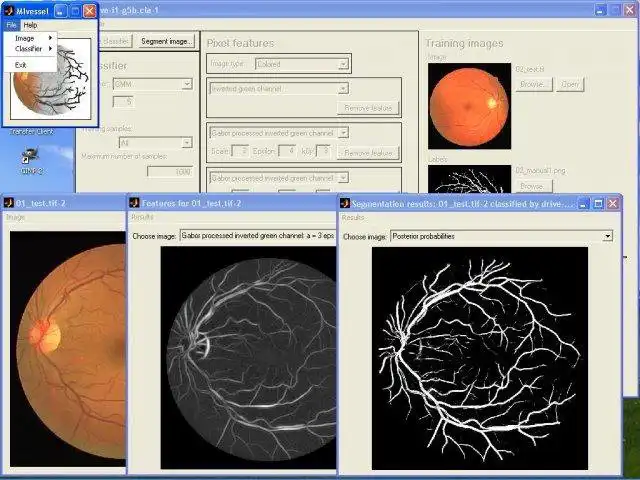
Task: Click the field showing 5 under GMM
Action: [x=123, y=102]
